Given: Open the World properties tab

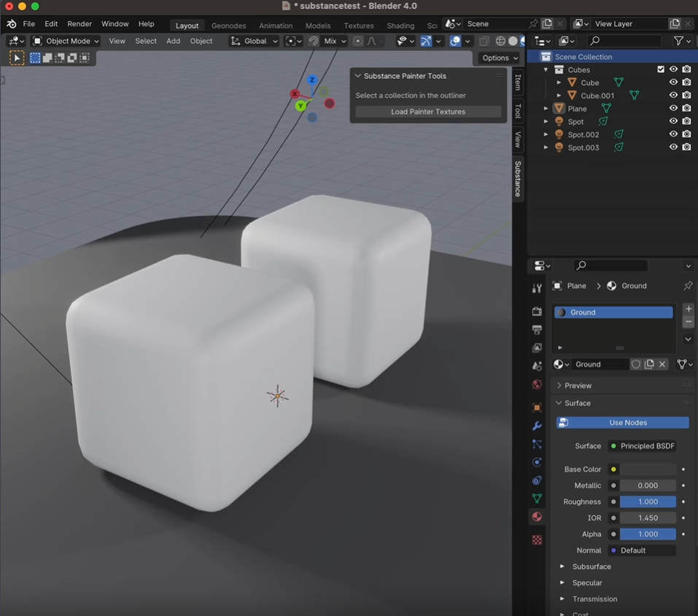Looking at the screenshot, I should click(x=537, y=384).
